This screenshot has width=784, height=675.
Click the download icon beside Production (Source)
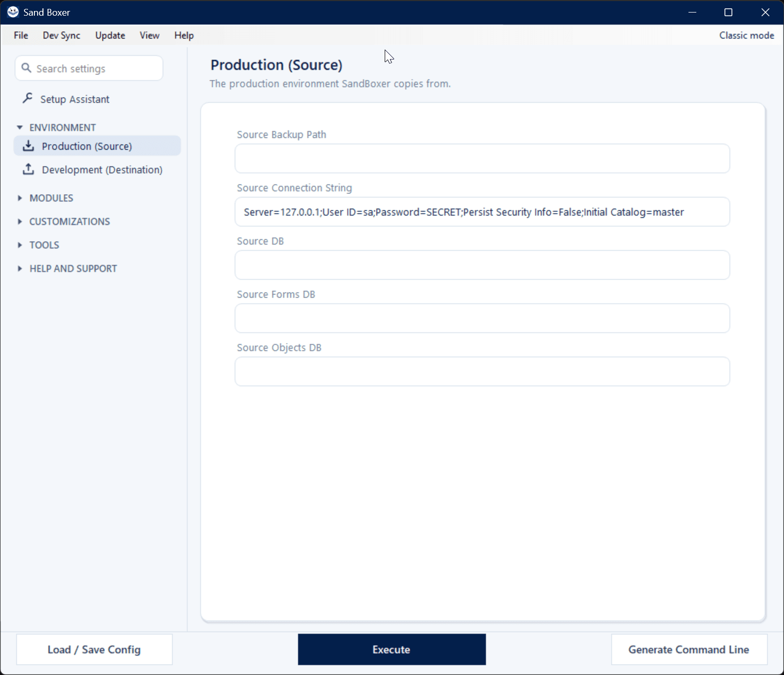pyautogui.click(x=28, y=146)
